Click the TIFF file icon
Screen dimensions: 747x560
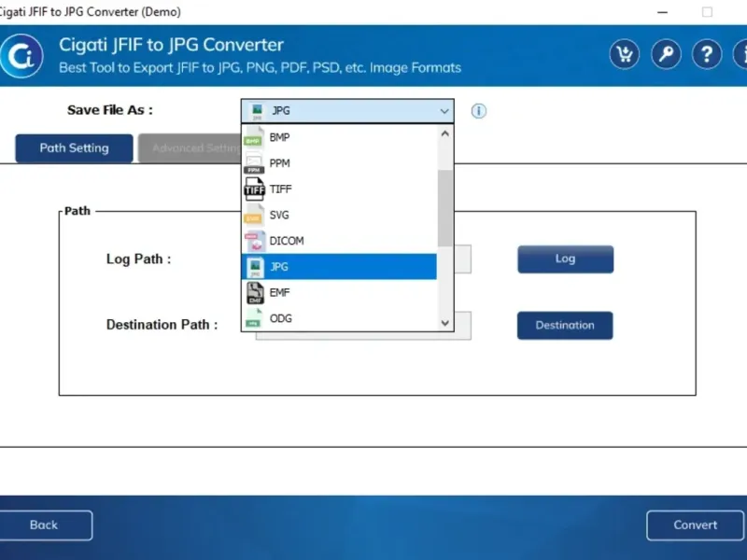pyautogui.click(x=254, y=189)
